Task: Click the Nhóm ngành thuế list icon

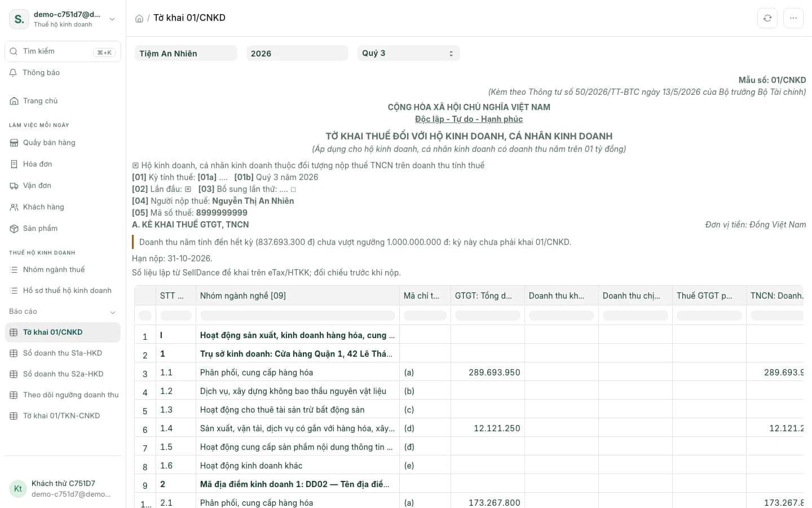Action: tap(14, 270)
